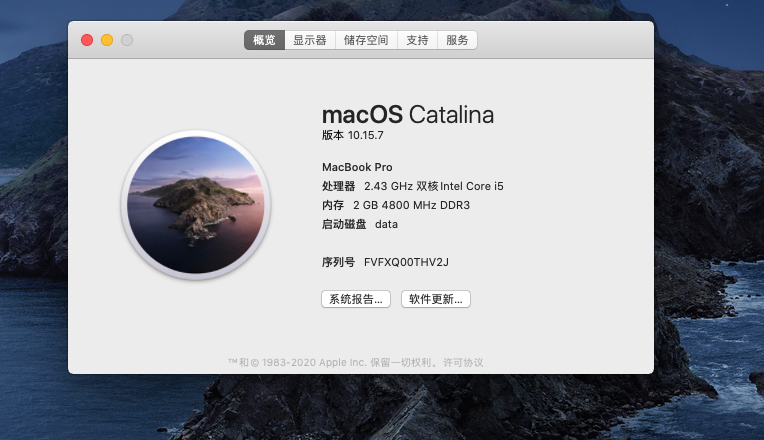Viewport: 764px width, 440px height.
Task: Click the 启动磁盘 label
Action: [x=344, y=224]
